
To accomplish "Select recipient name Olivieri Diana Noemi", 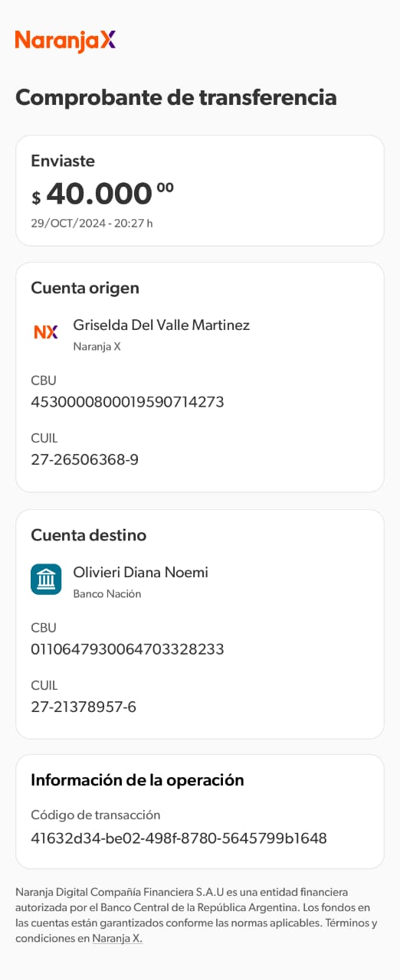I will (140, 572).
